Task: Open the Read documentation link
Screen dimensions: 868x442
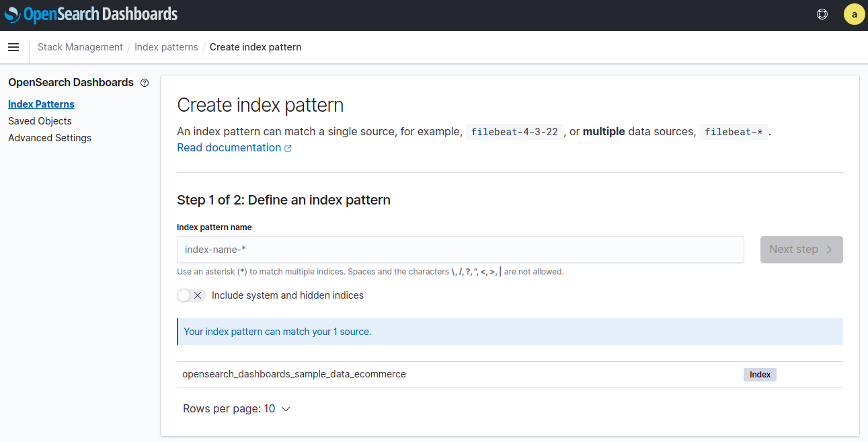Action: [x=229, y=148]
